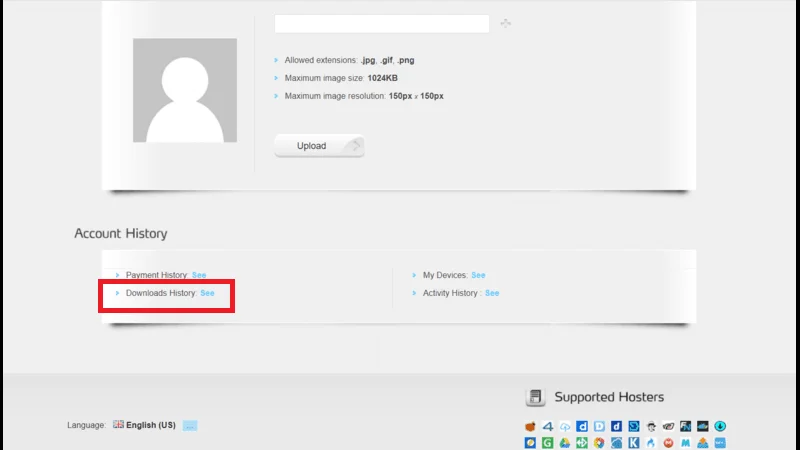Click the cyan download-arrow circle hoster icon
Image resolution: width=800 pixels, height=450 pixels.
coord(720,427)
